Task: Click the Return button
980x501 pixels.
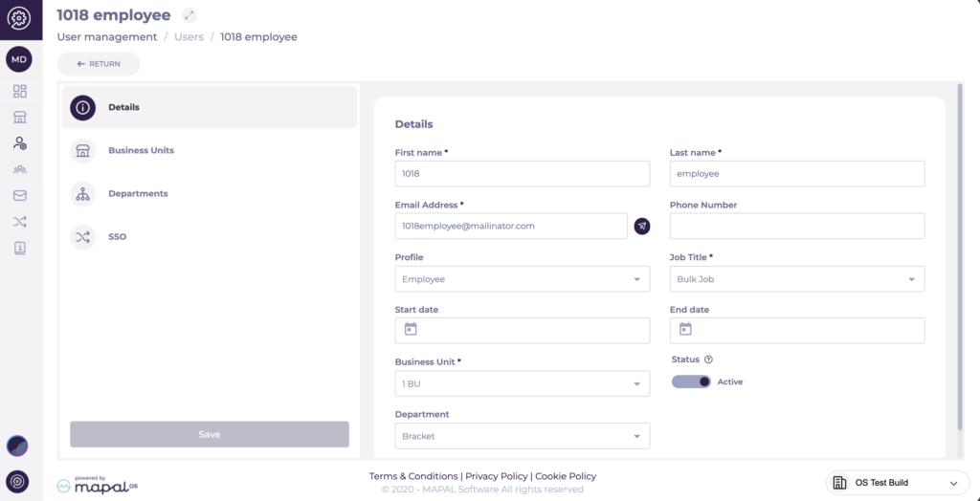Action: point(99,64)
